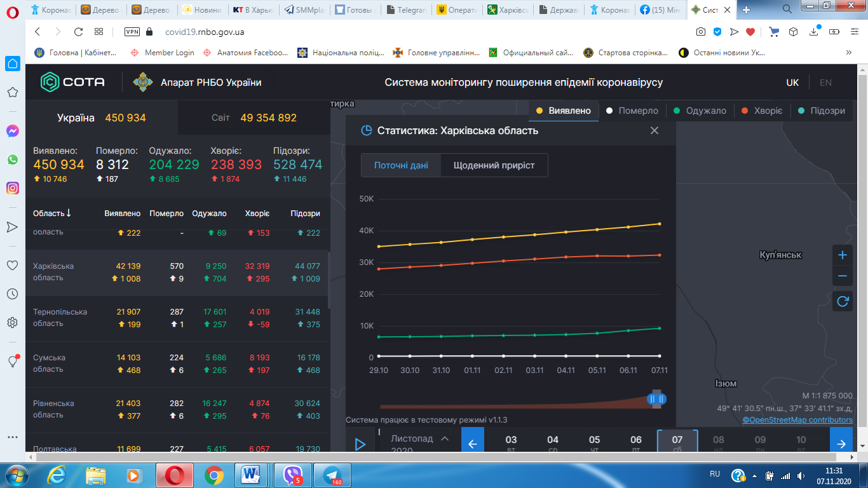This screenshot has height=488, width=868.
Task: Close the Харківська область statistics panel
Action: point(654,130)
